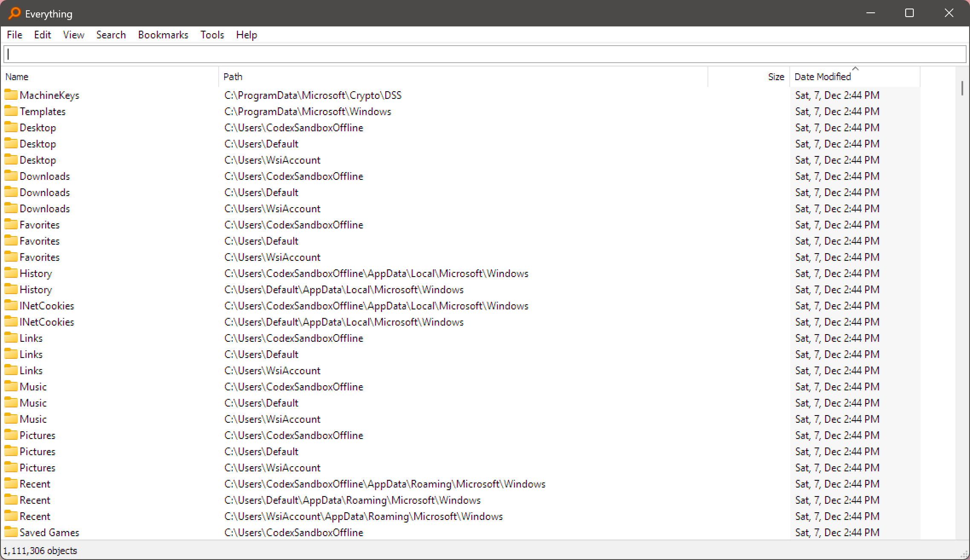
Task: Click folder icon of Links in Users\Default
Action: [11, 354]
